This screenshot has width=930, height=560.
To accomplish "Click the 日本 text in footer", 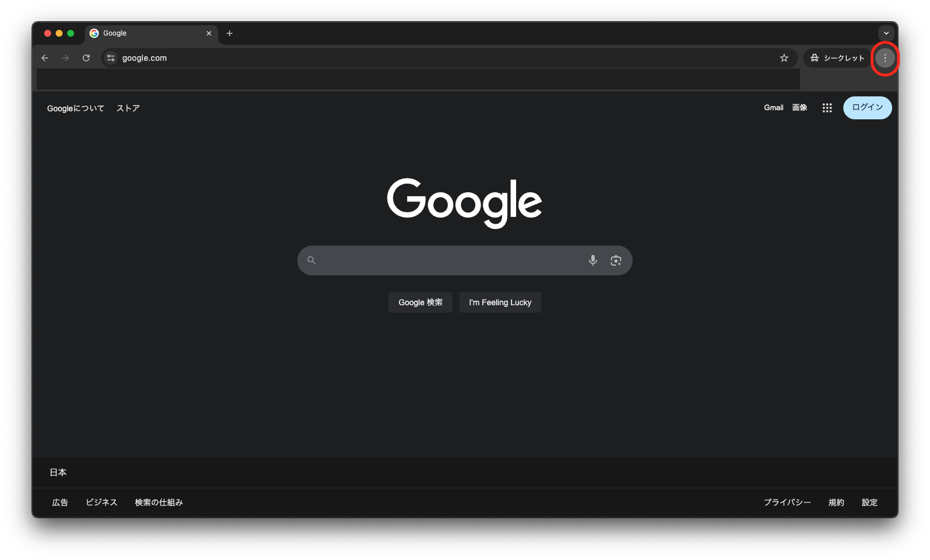I will click(58, 473).
